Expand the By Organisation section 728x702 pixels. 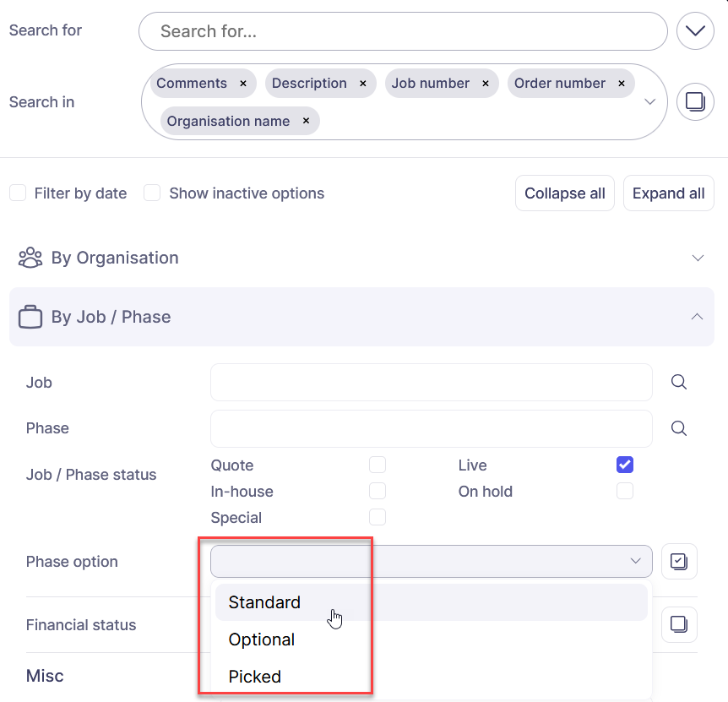click(698, 258)
